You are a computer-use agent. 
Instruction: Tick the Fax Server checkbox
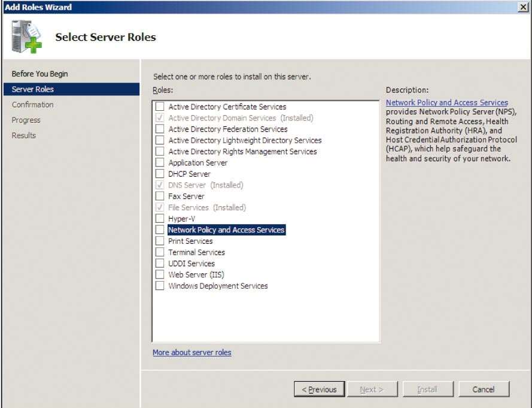click(159, 196)
